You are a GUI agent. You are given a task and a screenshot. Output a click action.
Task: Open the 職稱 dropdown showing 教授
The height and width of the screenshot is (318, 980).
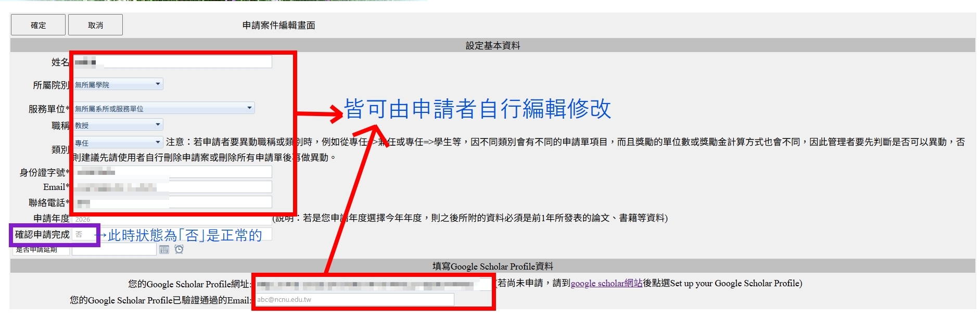[118, 125]
